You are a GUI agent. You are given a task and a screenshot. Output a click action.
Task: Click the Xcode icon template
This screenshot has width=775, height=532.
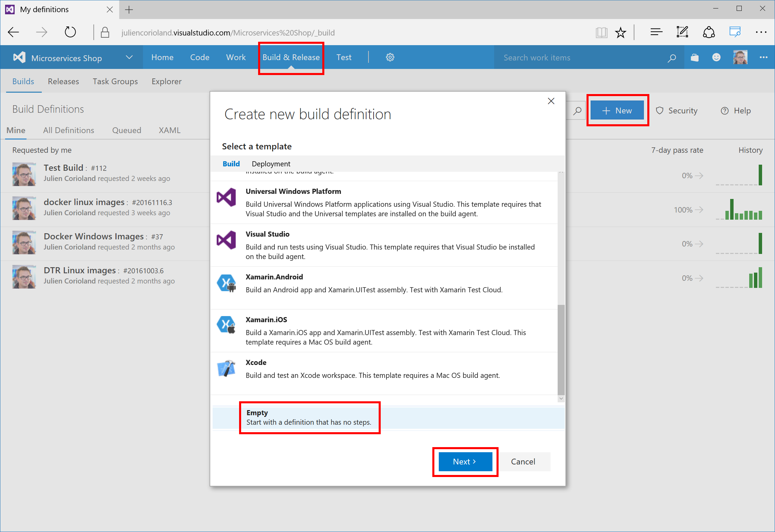click(x=230, y=368)
